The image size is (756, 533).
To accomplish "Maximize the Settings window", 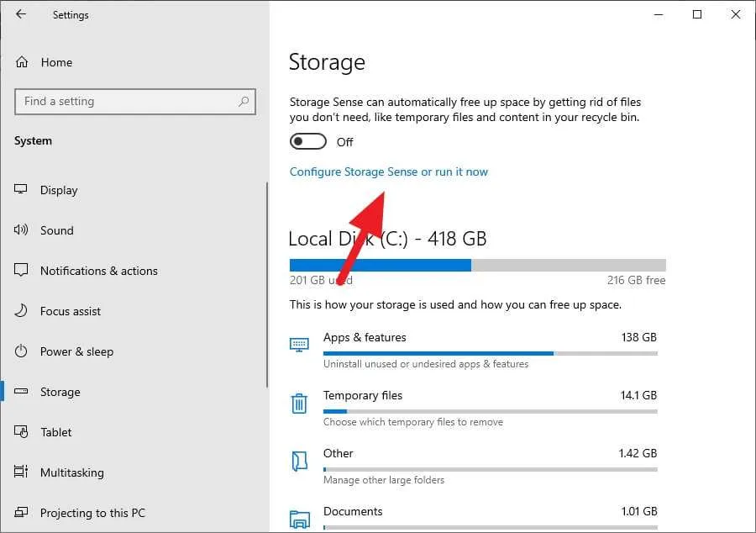I will (x=697, y=14).
